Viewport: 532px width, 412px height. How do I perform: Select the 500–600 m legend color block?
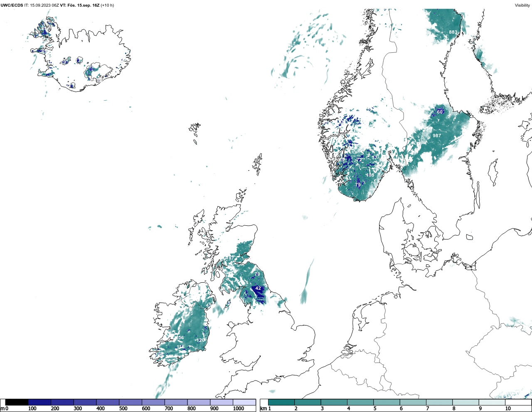[131, 402]
